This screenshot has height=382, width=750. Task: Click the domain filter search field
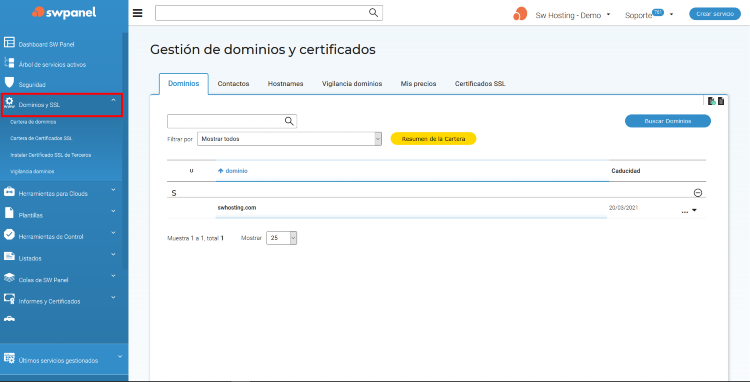point(232,121)
